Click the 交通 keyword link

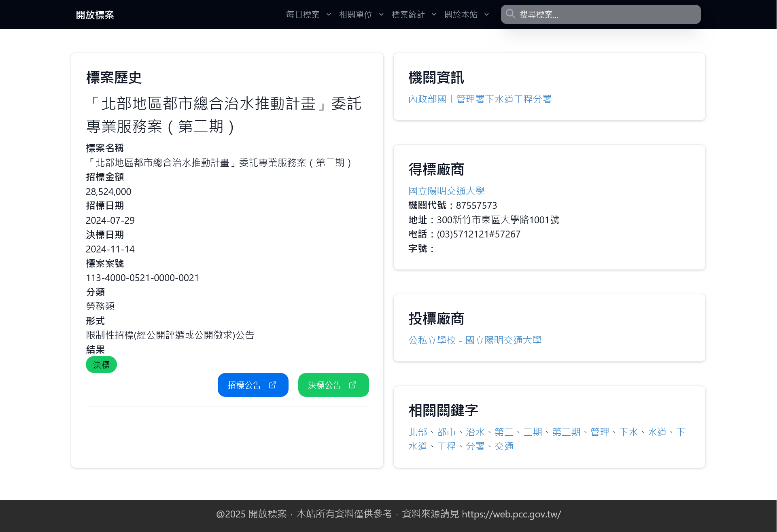[x=504, y=446]
